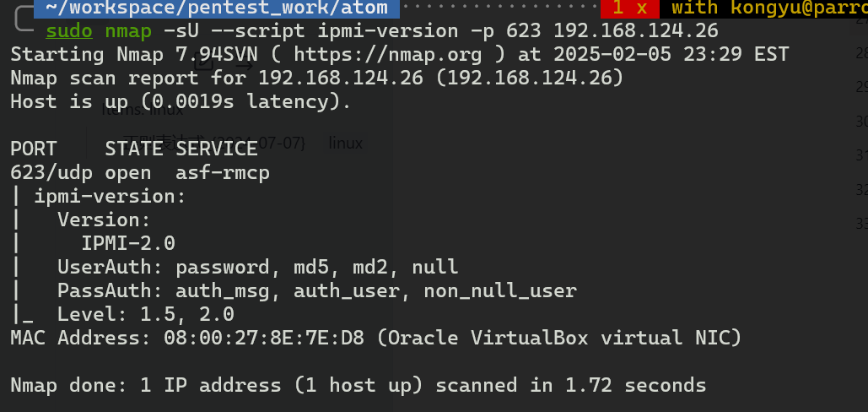The width and height of the screenshot is (868, 412).
Task: Click line number 30 in right gutter
Action: [x=861, y=122]
